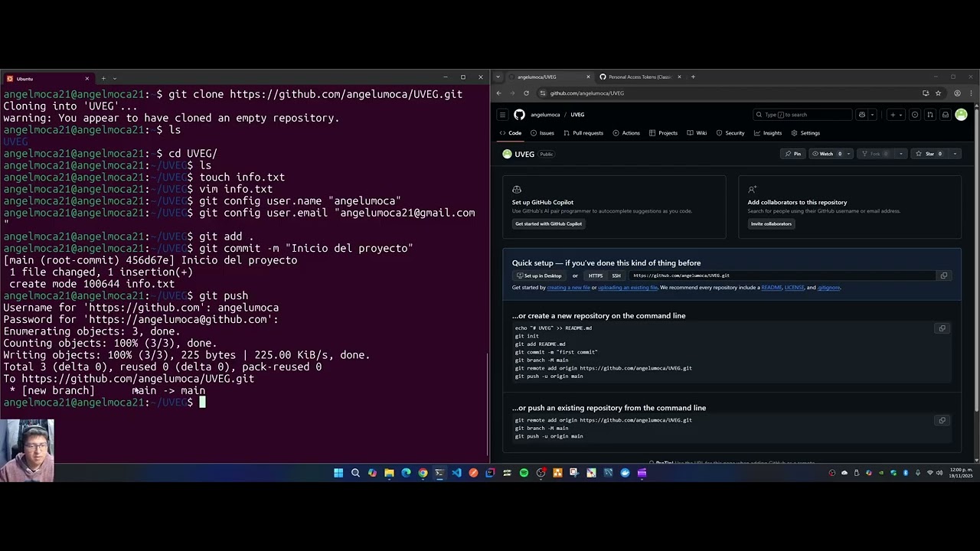Select the HTTPS clone option
Screen dimensions: 980x551
tap(596, 275)
